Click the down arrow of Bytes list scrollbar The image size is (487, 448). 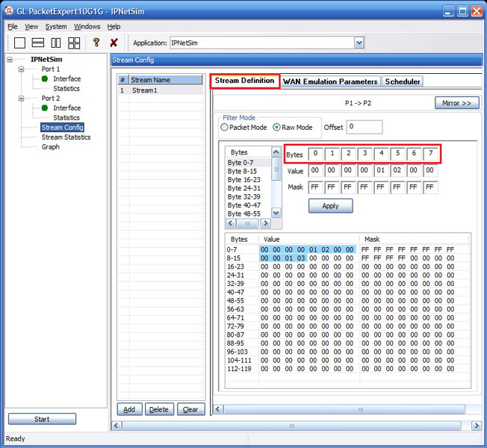click(276, 213)
